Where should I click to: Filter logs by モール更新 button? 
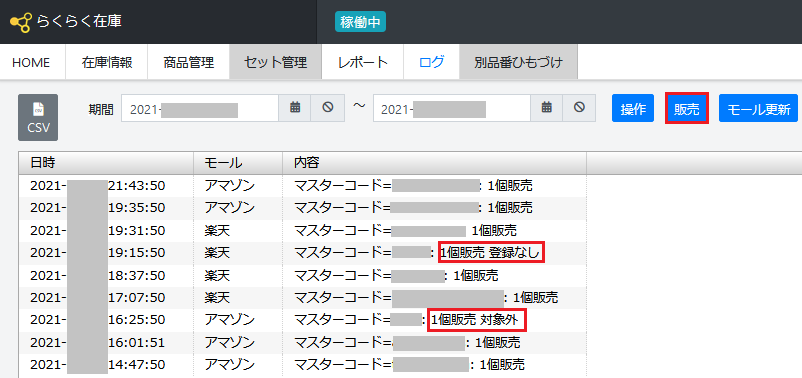click(x=758, y=108)
